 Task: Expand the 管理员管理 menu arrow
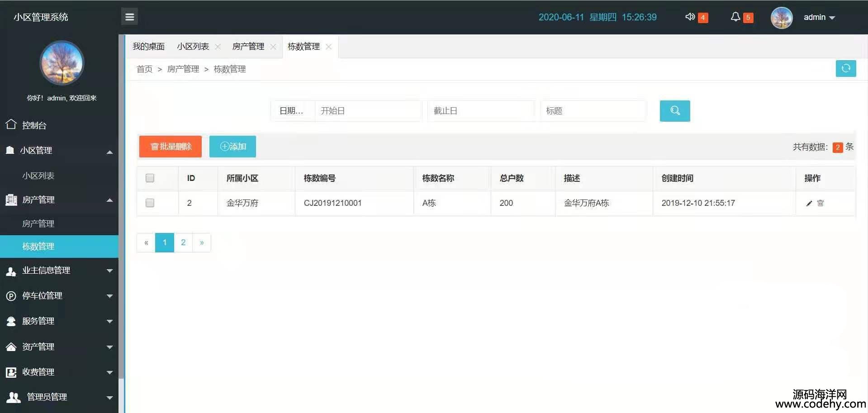coord(109,398)
